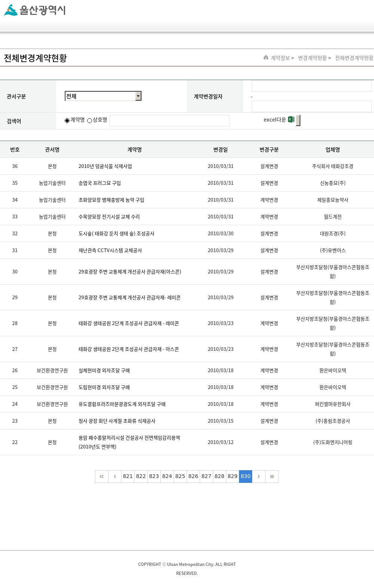Image resolution: width=374 pixels, height=588 pixels.
Task: Open the 계약정보 breadcrumb link
Action: 280,58
